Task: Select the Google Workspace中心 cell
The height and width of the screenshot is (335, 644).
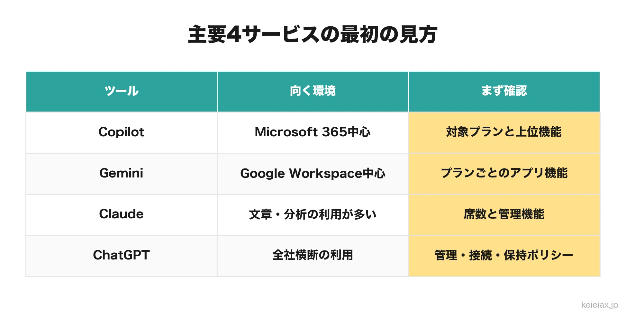Action: click(x=313, y=174)
